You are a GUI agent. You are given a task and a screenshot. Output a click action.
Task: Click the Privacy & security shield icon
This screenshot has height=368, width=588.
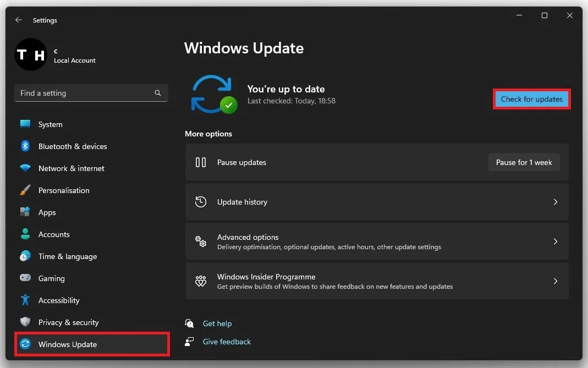[x=25, y=322]
